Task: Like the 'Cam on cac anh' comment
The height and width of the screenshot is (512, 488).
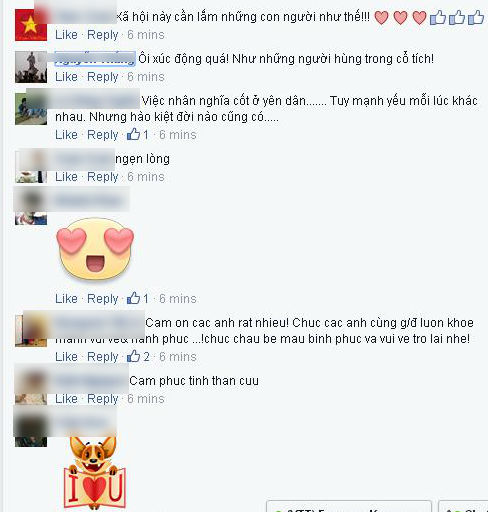Action: (66, 357)
